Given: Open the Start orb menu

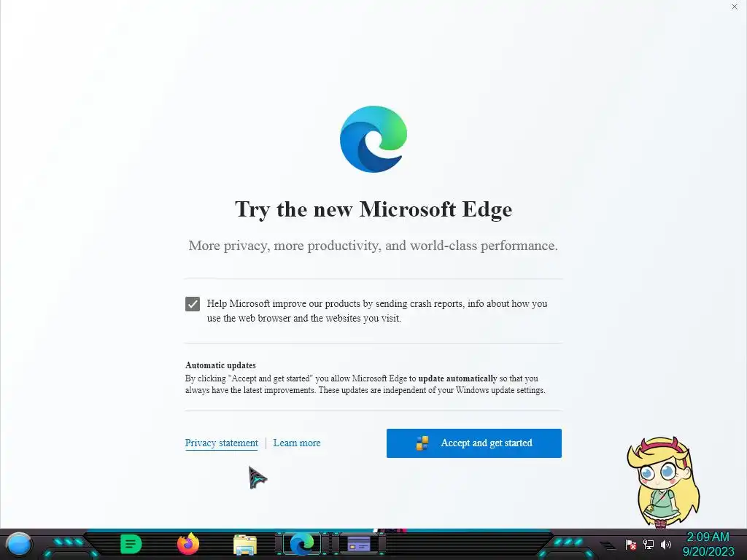Looking at the screenshot, I should pyautogui.click(x=18, y=544).
